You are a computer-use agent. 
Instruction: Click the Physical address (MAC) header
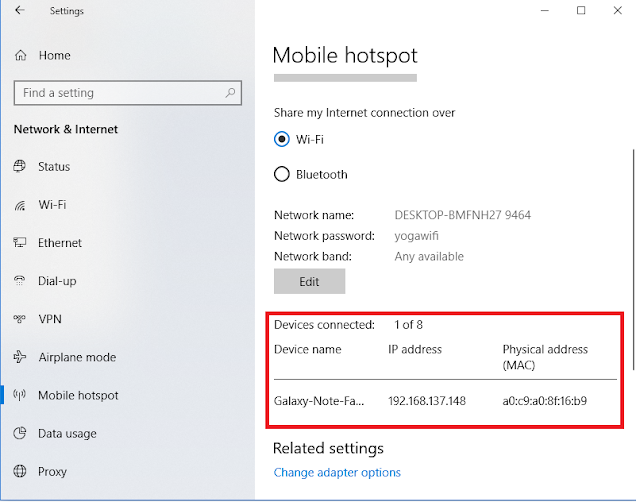pyautogui.click(x=545, y=357)
